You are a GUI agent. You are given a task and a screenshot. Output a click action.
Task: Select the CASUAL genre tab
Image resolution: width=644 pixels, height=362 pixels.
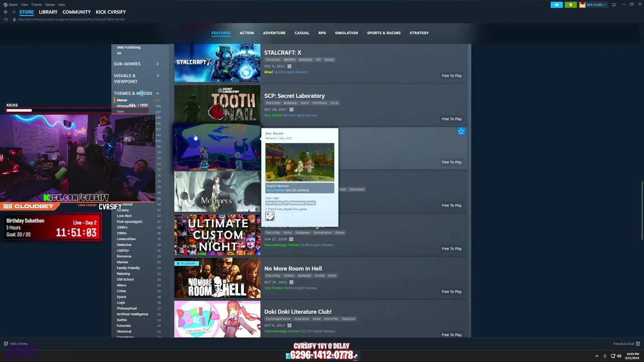pos(302,33)
